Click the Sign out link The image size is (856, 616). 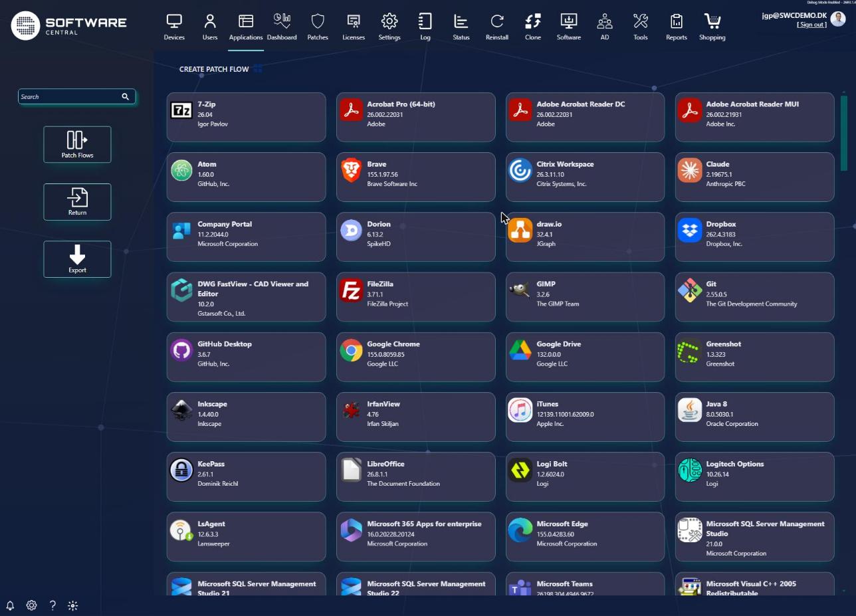[811, 25]
